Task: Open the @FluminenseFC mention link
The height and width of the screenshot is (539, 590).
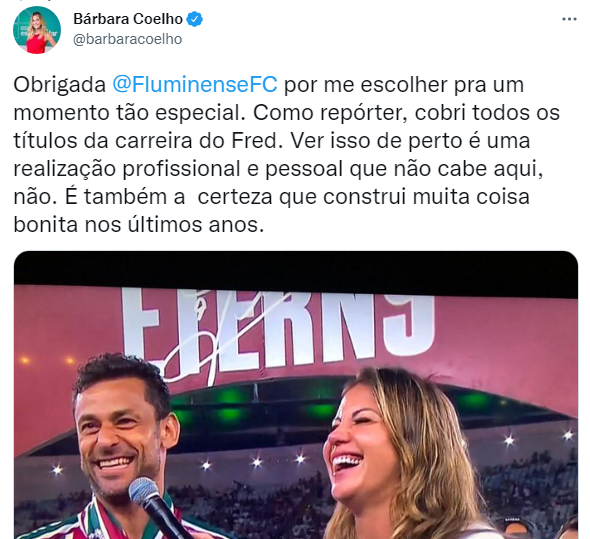Action: 195,85
